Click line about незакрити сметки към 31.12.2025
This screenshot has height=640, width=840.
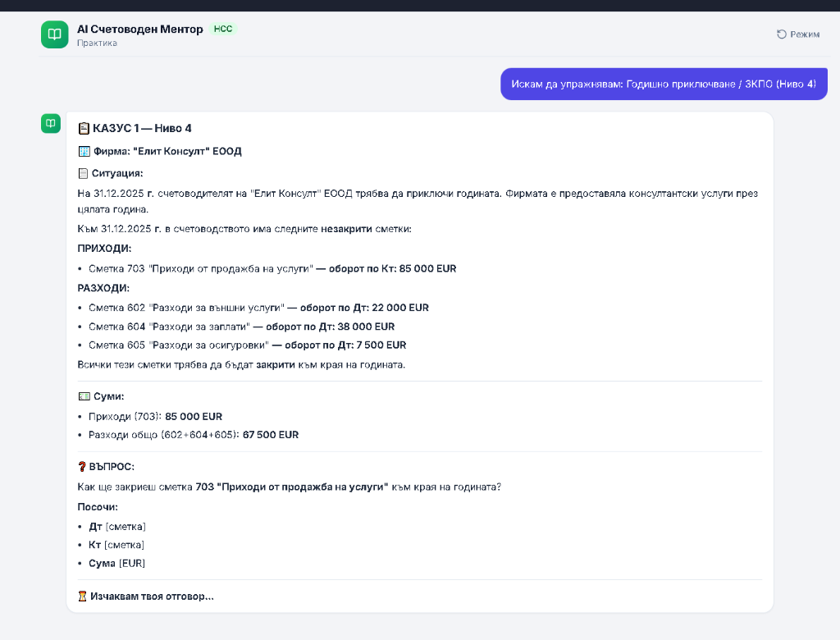pyautogui.click(x=244, y=229)
